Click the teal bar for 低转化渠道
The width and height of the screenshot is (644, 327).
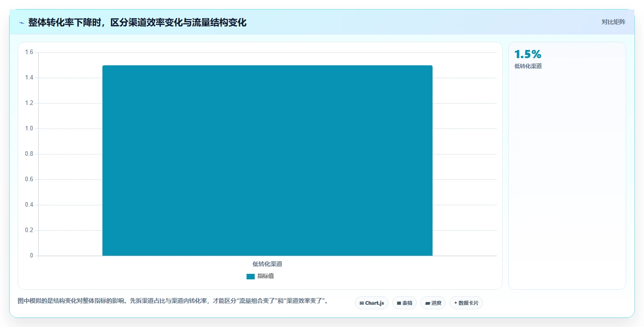267,160
